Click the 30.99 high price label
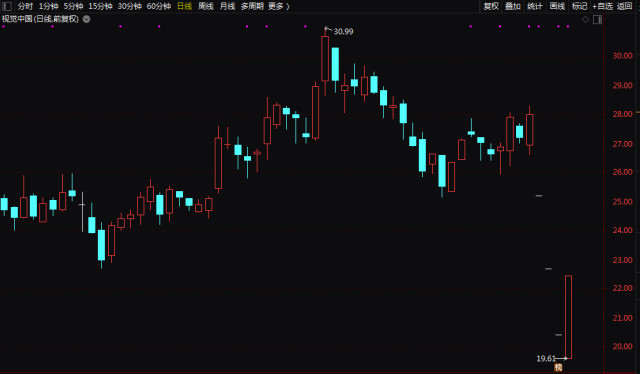The width and height of the screenshot is (640, 374). pyautogui.click(x=343, y=31)
